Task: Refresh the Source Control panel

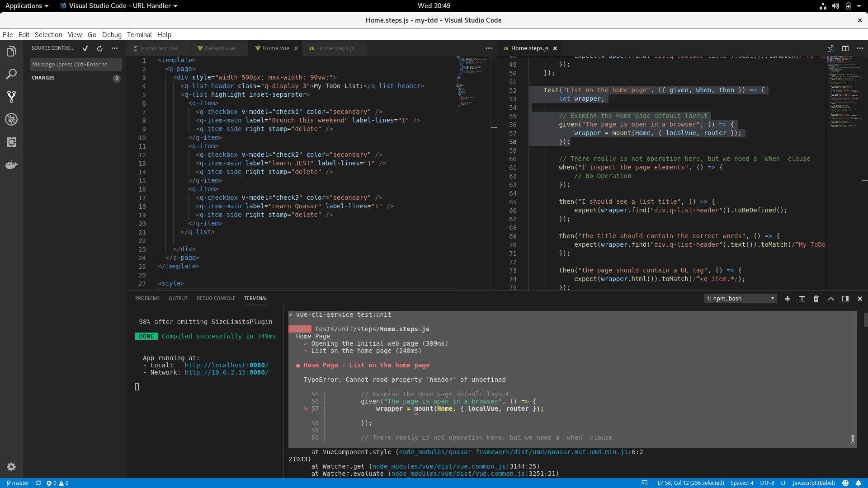Action: pos(100,48)
